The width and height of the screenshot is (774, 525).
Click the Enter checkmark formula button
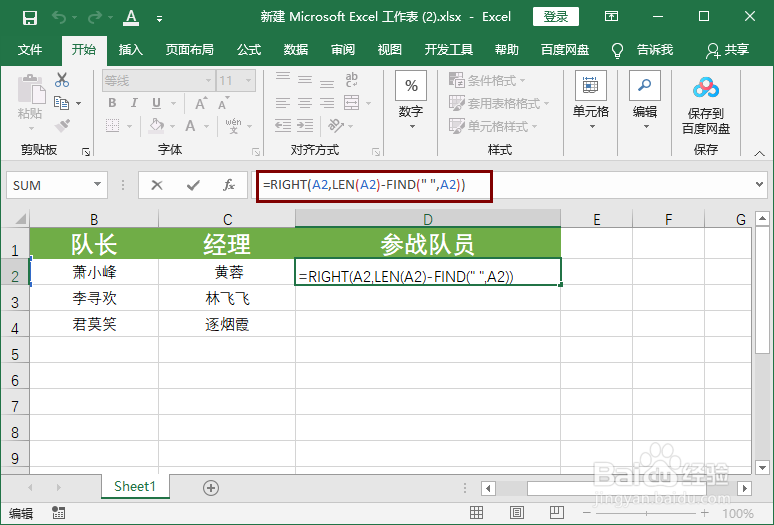193,186
